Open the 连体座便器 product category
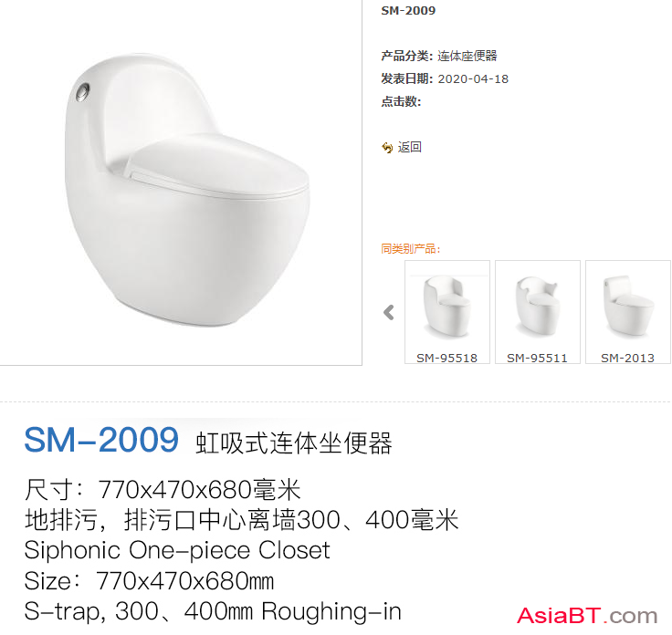Screen dimensions: 672x635 (467, 56)
